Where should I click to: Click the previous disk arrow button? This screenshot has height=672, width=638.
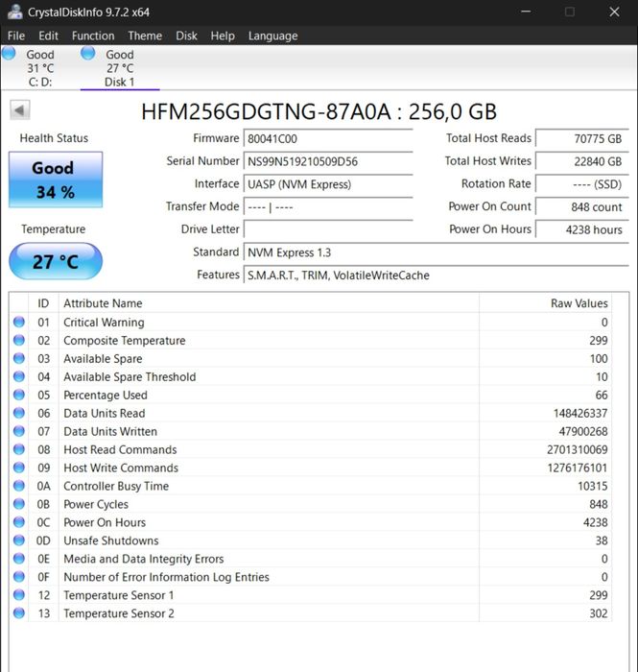20,110
